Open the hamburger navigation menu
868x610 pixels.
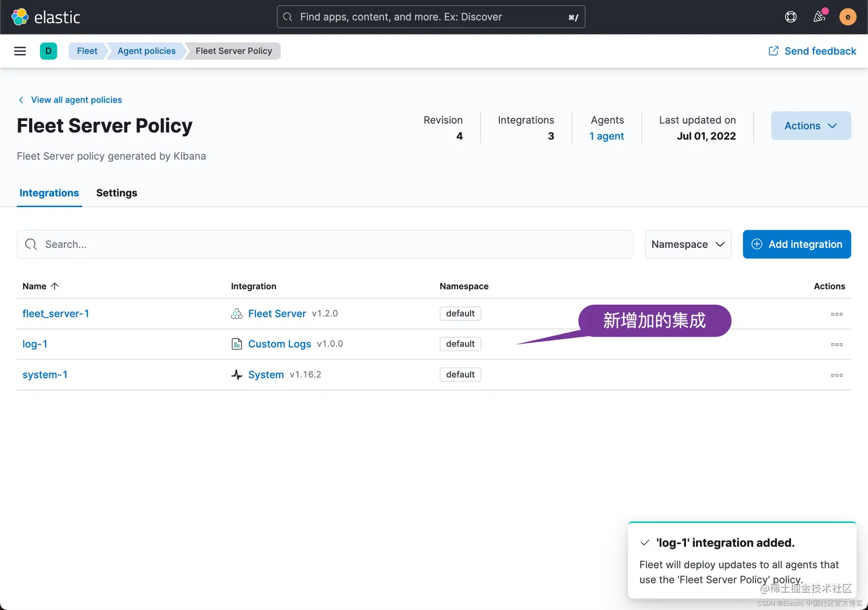coord(20,51)
